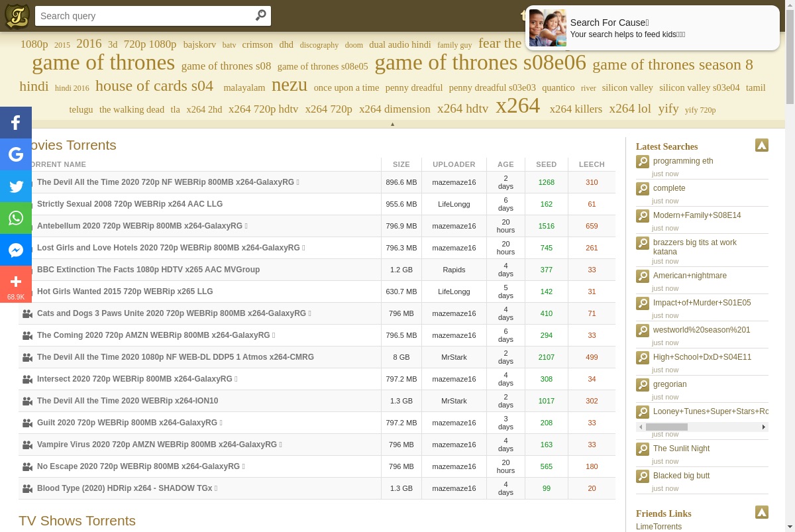This screenshot has width=795, height=532.
Task: Click movie icon beside Cats and Dogs 3
Action: (x=27, y=313)
